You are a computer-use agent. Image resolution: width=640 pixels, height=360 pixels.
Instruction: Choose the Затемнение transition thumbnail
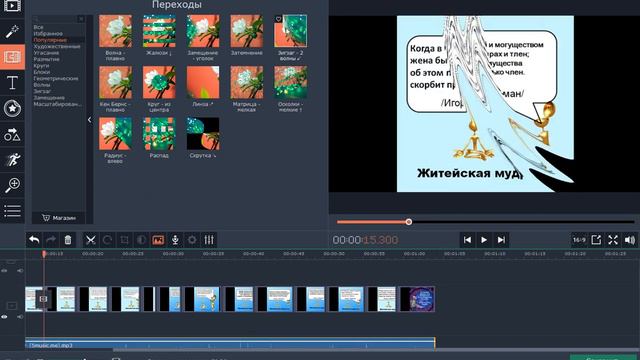tap(247, 31)
